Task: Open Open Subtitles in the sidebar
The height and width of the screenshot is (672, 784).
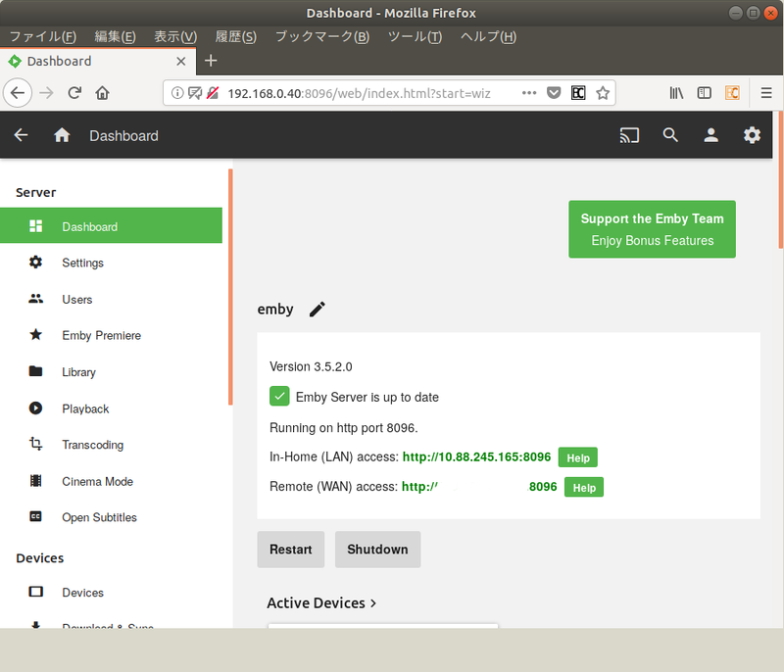Action: [111, 516]
